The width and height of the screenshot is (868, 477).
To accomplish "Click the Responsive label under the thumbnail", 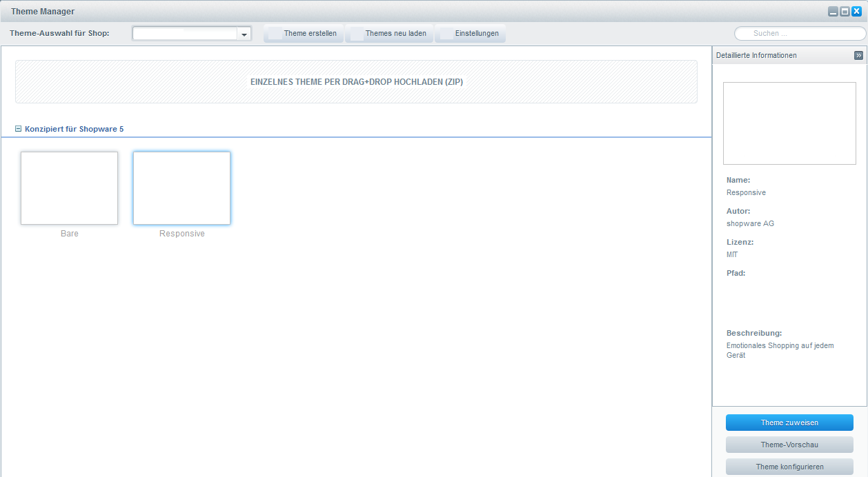I will pos(182,234).
